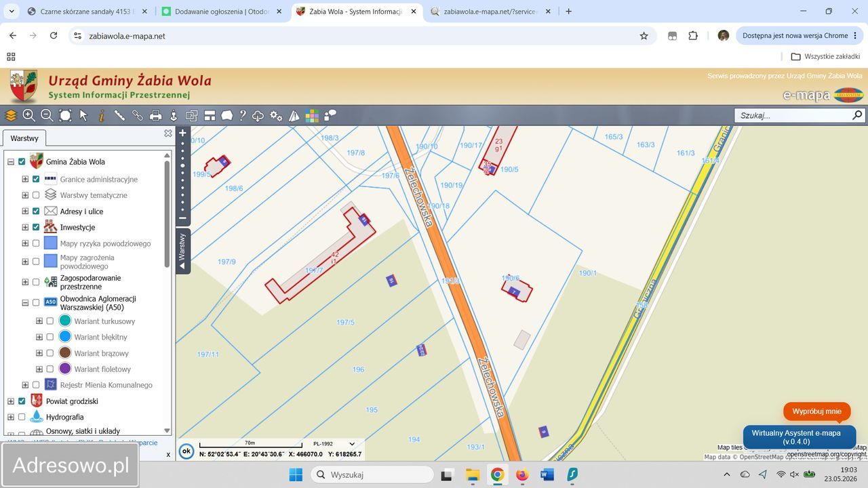This screenshot has width=868, height=488.
Task: Switch to Dodawanie ogłoszenia Otodom tab
Action: [222, 12]
